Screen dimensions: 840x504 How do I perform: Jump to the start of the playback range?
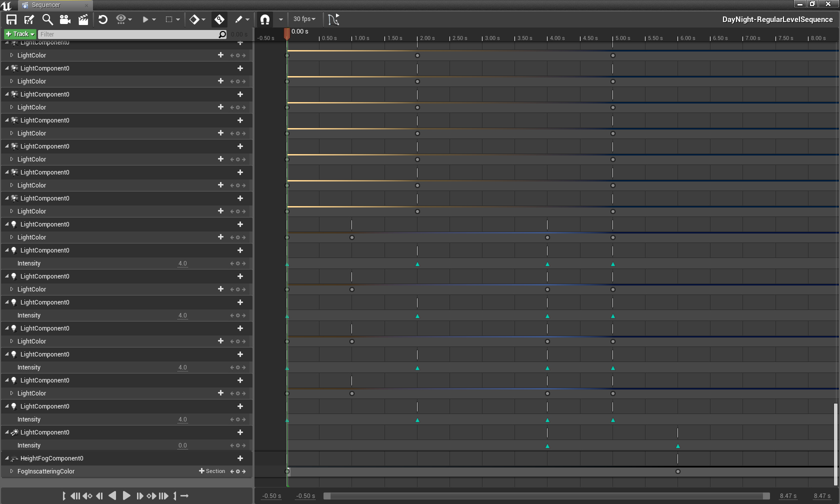click(x=75, y=496)
